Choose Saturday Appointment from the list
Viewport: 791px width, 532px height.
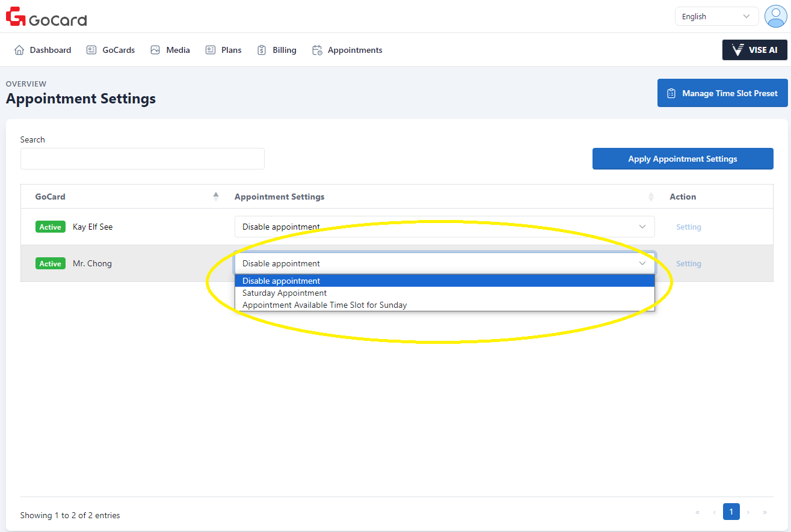click(x=285, y=293)
